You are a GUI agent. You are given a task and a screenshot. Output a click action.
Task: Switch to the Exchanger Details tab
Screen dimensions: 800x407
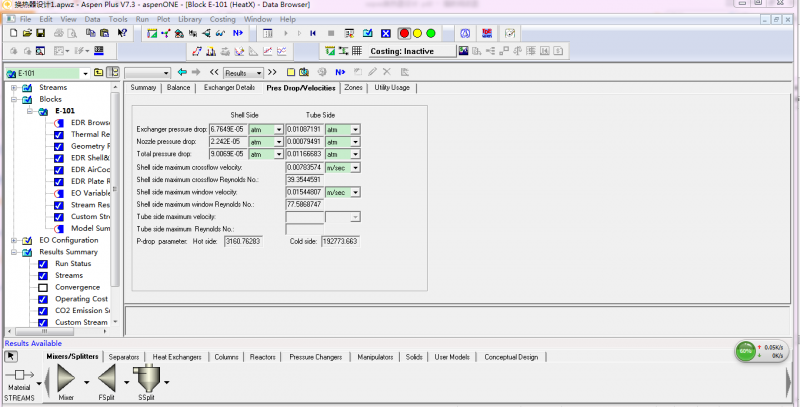point(230,88)
